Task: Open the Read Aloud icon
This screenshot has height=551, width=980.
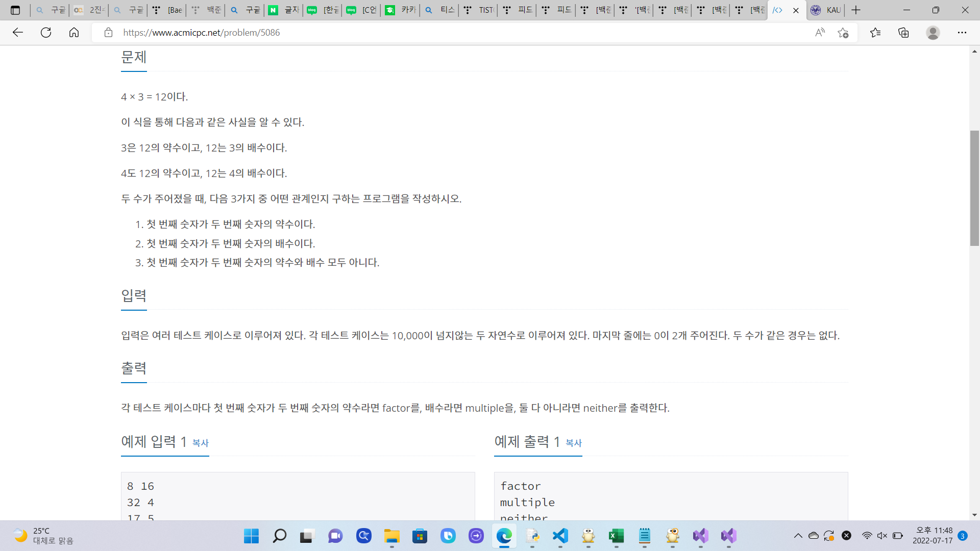Action: click(x=820, y=33)
